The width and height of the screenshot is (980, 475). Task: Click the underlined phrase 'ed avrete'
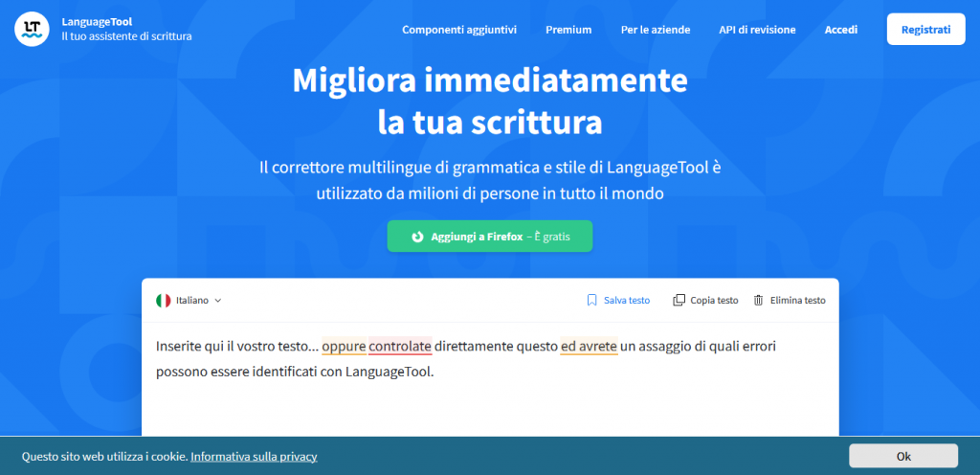pos(589,346)
